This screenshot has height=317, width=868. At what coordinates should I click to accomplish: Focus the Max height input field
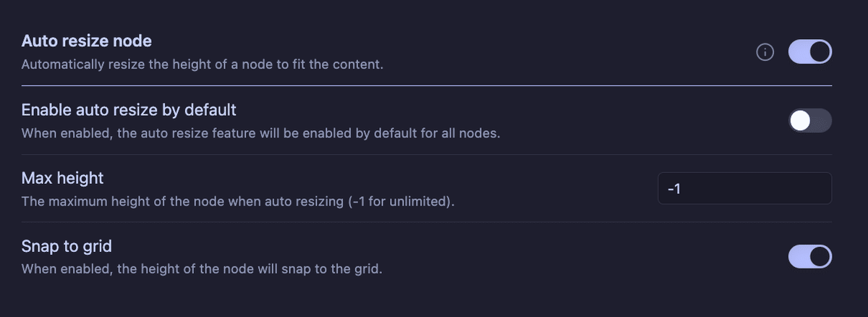point(745,188)
